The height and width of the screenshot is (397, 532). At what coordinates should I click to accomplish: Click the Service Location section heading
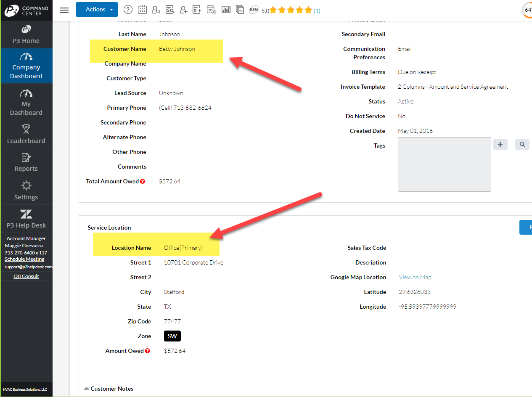coord(109,228)
